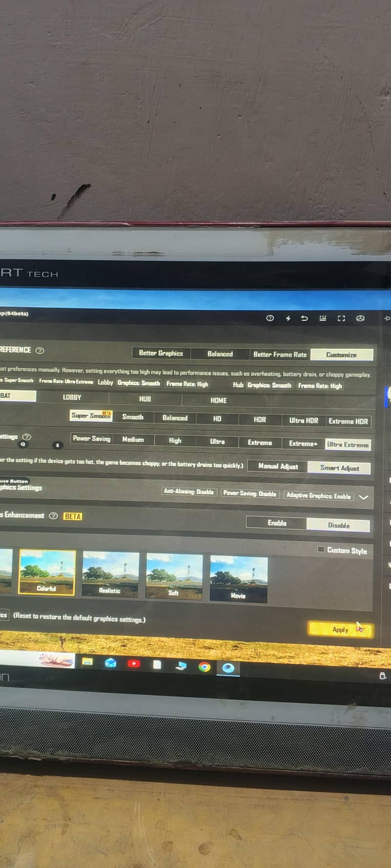The height and width of the screenshot is (868, 391).
Task: Click the lightning bolt icon in title bar
Action: pyautogui.click(x=288, y=318)
